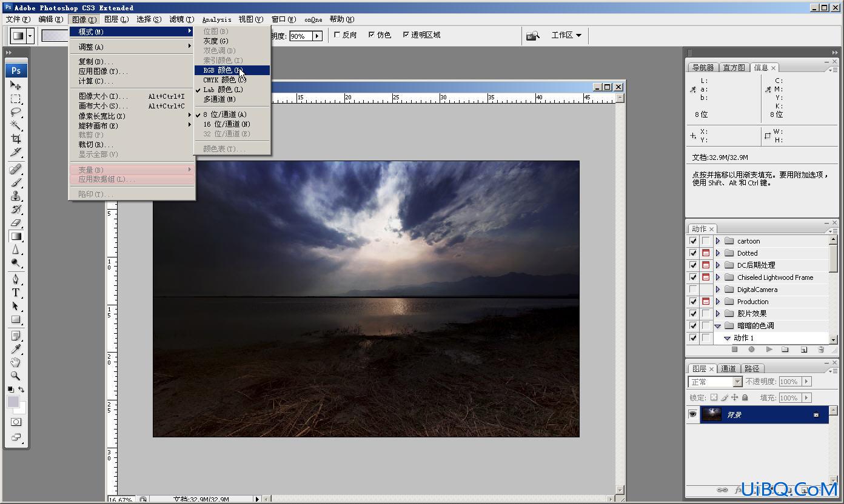Select the Rectangular Marquee tool

16,99
